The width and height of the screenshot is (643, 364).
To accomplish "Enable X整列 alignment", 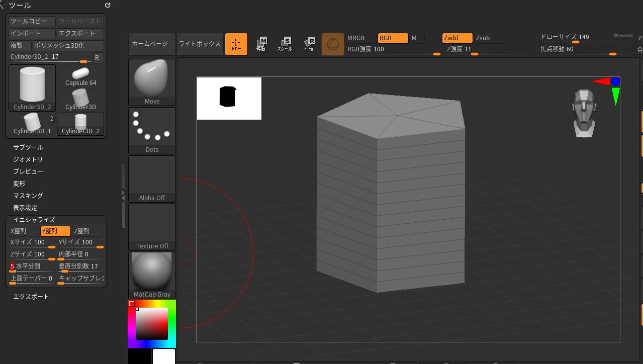I will [24, 231].
